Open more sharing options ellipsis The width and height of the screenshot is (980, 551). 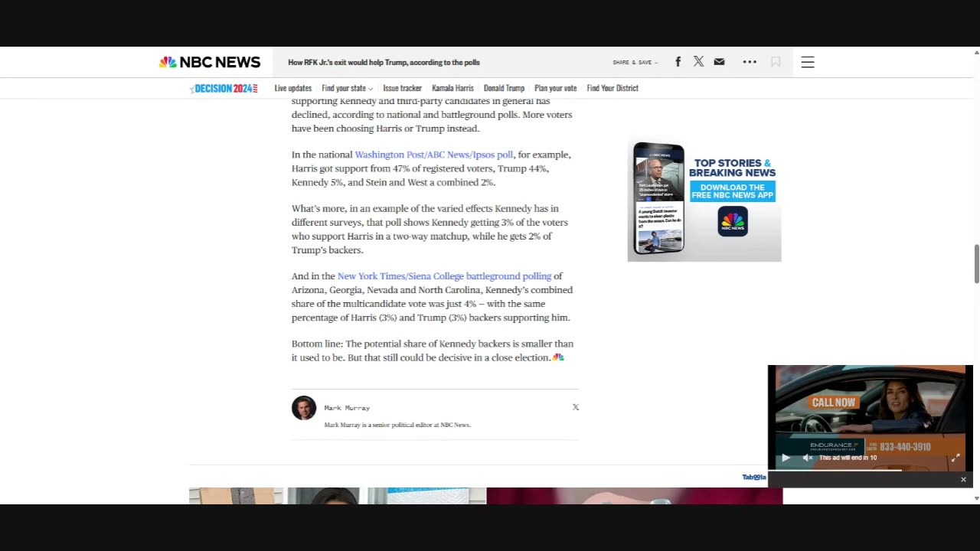(750, 62)
